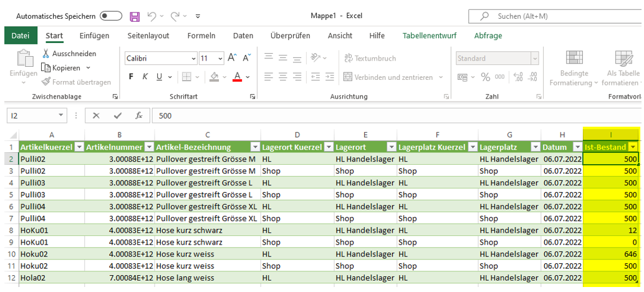644x292 pixels.
Task: Click the Undo arrow icon
Action: (x=152, y=16)
